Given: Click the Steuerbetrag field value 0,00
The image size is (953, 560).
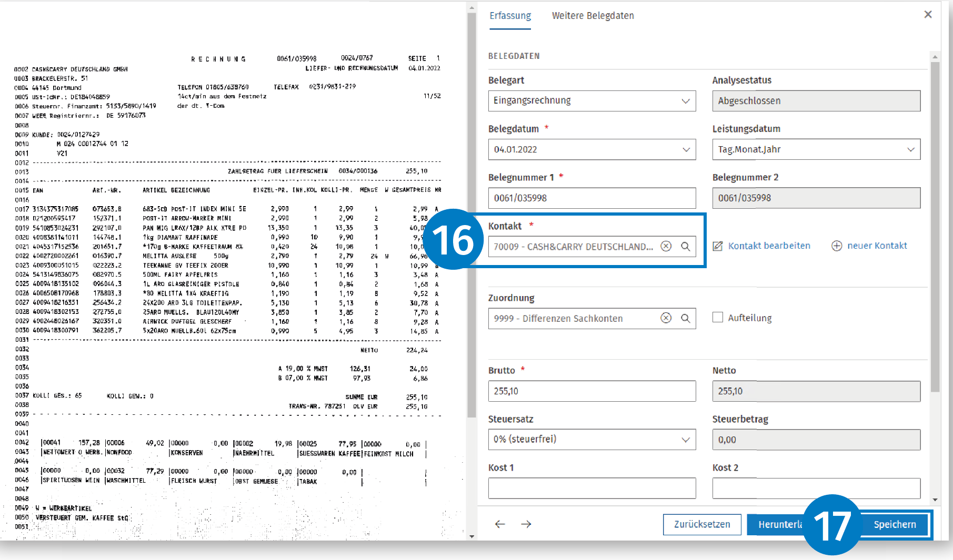Looking at the screenshot, I should (x=816, y=440).
